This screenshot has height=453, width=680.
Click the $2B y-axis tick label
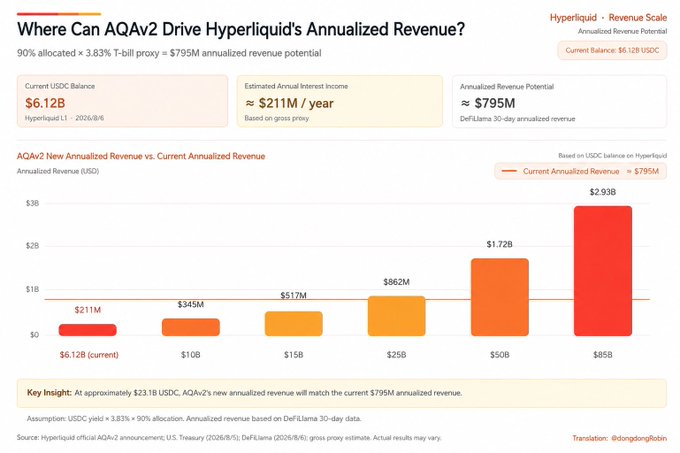pos(33,246)
